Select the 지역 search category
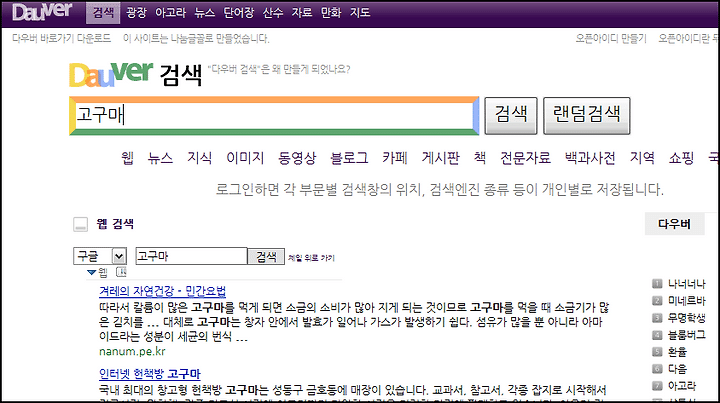 point(642,158)
